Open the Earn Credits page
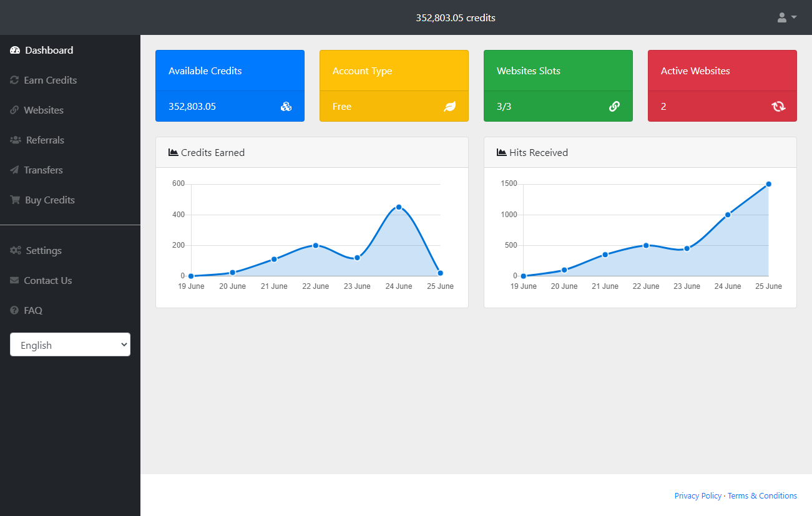The width and height of the screenshot is (812, 516). (x=50, y=80)
